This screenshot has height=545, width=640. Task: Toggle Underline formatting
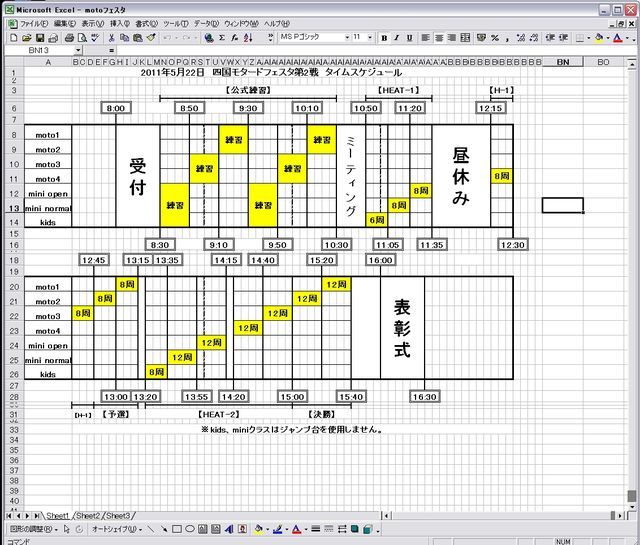pos(409,37)
